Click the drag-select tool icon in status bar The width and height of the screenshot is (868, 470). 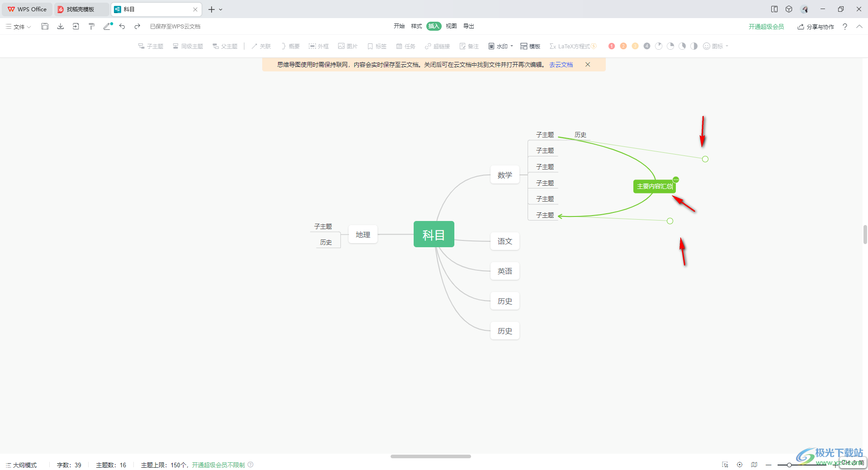[x=725, y=465]
